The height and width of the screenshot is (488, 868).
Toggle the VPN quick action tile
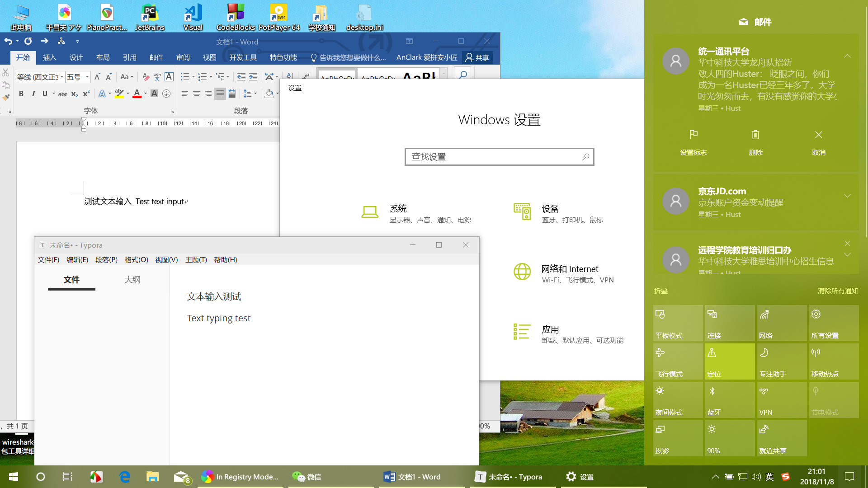click(782, 400)
